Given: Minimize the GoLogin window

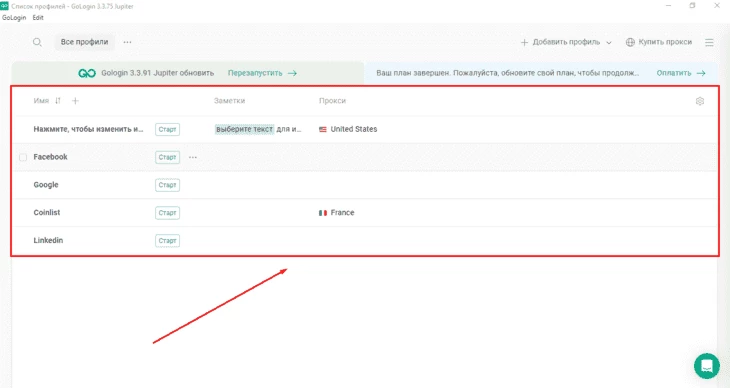Looking at the screenshot, I should pos(669,6).
